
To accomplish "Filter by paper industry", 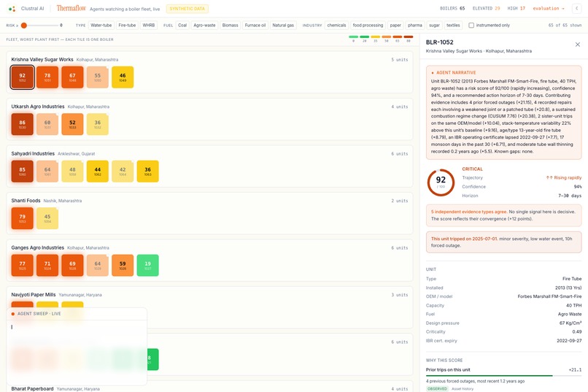I will [x=395, y=26].
